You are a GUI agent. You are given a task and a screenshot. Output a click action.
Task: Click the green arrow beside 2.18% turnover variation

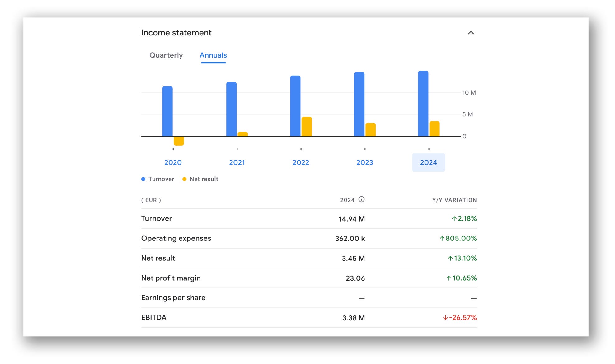pos(454,219)
